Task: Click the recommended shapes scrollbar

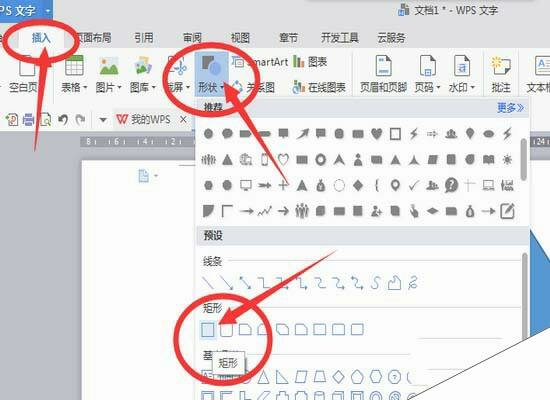Action: click(x=523, y=160)
